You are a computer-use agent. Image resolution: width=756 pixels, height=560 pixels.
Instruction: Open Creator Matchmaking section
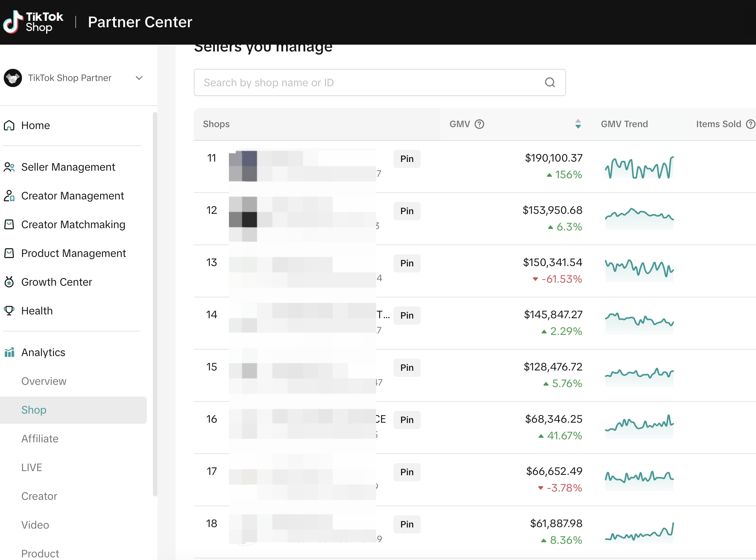coord(73,224)
